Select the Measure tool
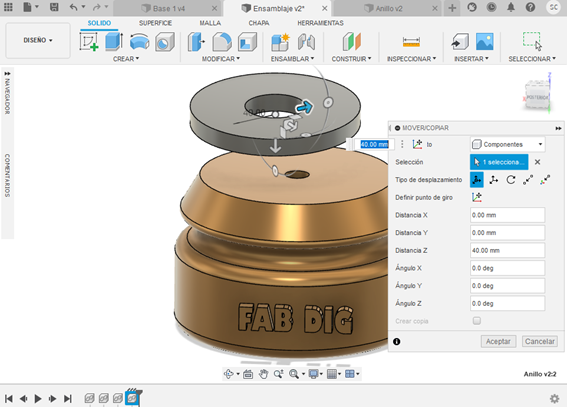This screenshot has height=407, width=567. [x=411, y=42]
